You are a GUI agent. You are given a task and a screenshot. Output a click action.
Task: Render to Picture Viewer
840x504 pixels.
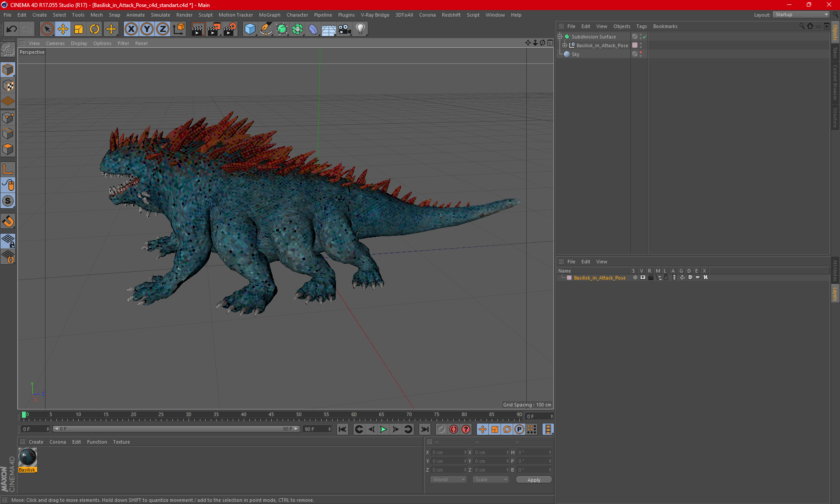pos(214,29)
